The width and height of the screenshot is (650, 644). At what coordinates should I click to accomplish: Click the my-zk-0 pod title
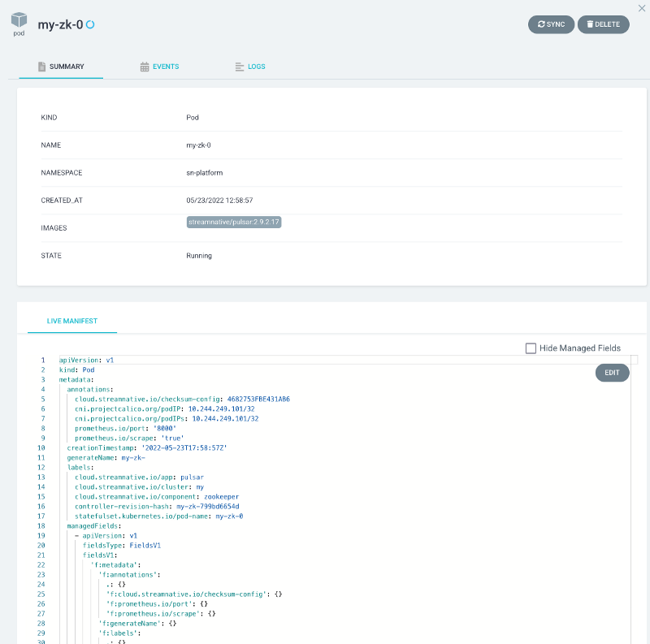61,24
